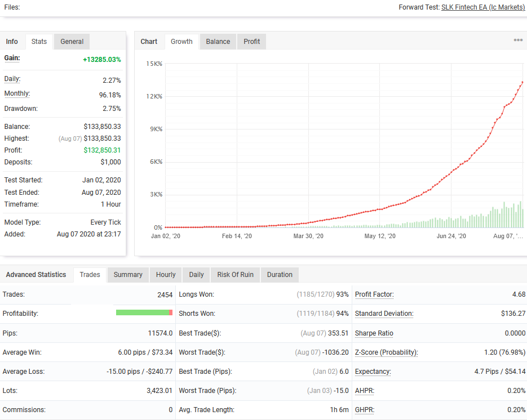The width and height of the screenshot is (527, 420).
Task: Click the Z-Score (Probability) label
Action: [387, 352]
